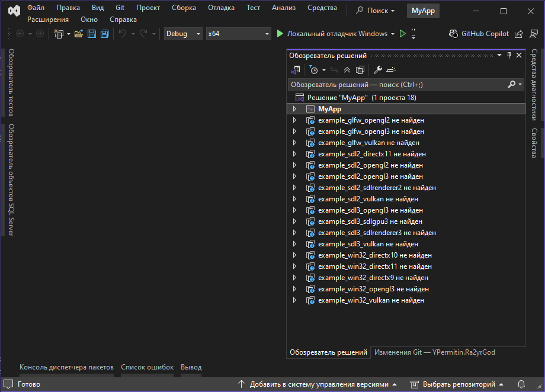The height and width of the screenshot is (392, 545).
Task: Close the Обозреватель решений panel
Action: pyautogui.click(x=519, y=55)
